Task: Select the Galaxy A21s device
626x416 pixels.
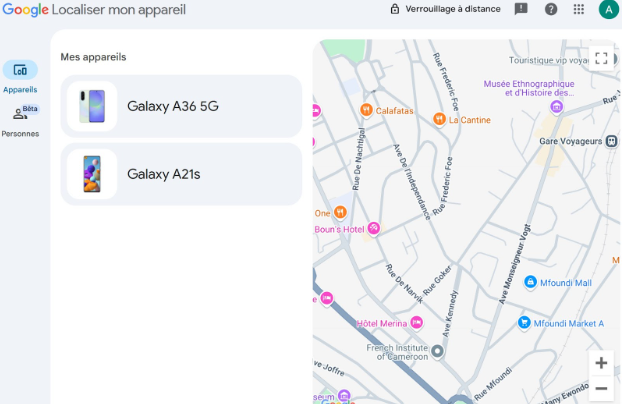Action: coord(181,174)
